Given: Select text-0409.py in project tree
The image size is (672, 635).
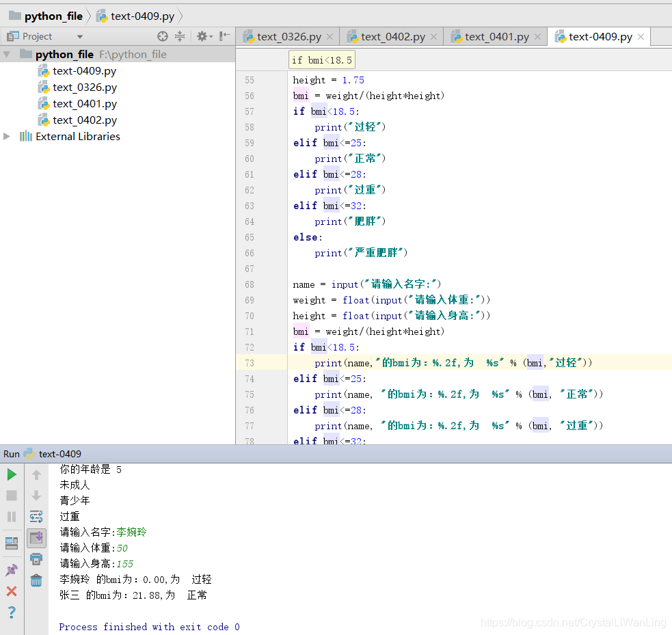Looking at the screenshot, I should click(85, 70).
